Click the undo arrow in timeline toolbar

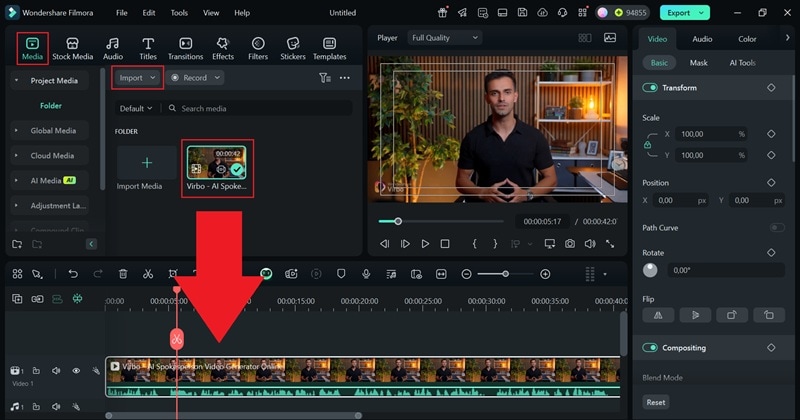tap(73, 274)
